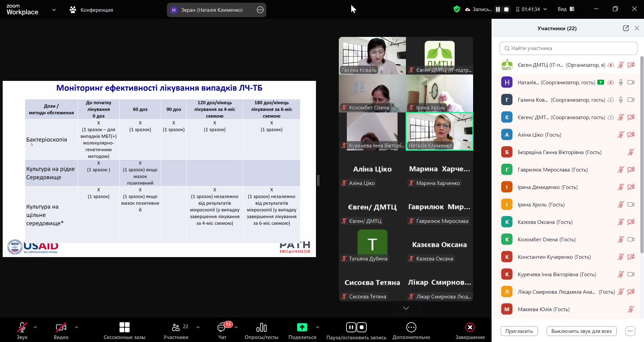The width and height of the screenshot is (644, 342).
Task: Click the green Share screen (Поделиться) icon
Action: coord(302,327)
